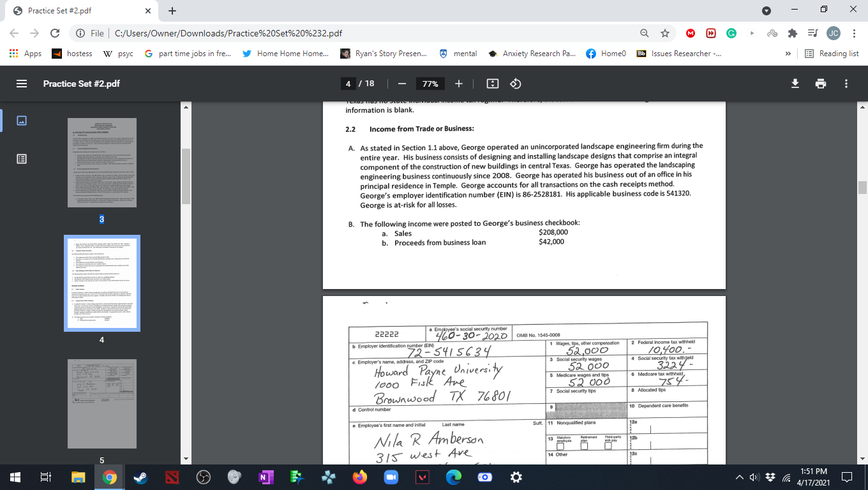Select page 4 thumbnail

[102, 283]
